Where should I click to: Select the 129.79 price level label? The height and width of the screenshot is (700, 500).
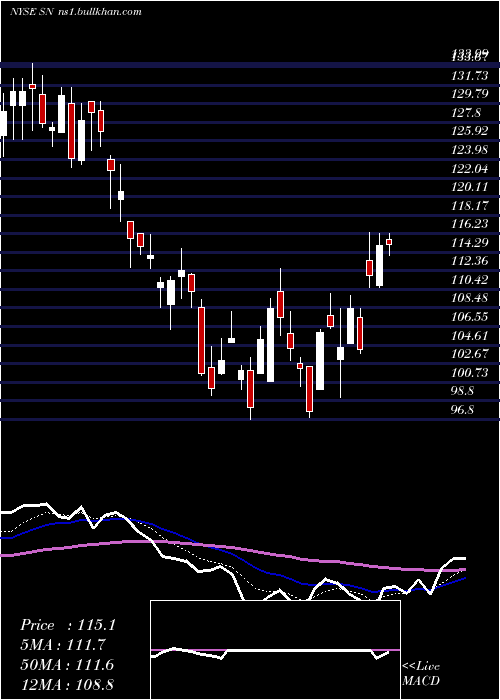point(469,94)
